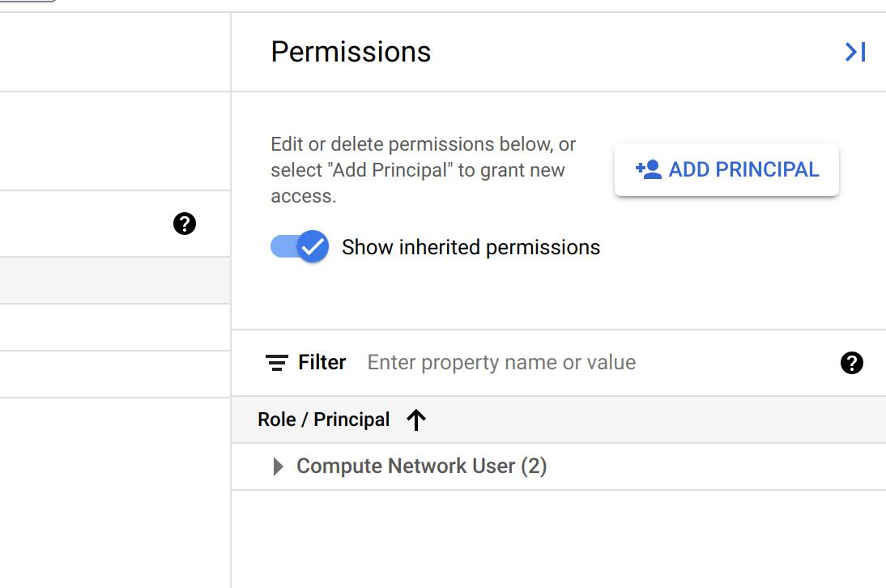Viewport: 886px width, 588px height.
Task: Click the ascending sort arrow icon
Action: (415, 420)
